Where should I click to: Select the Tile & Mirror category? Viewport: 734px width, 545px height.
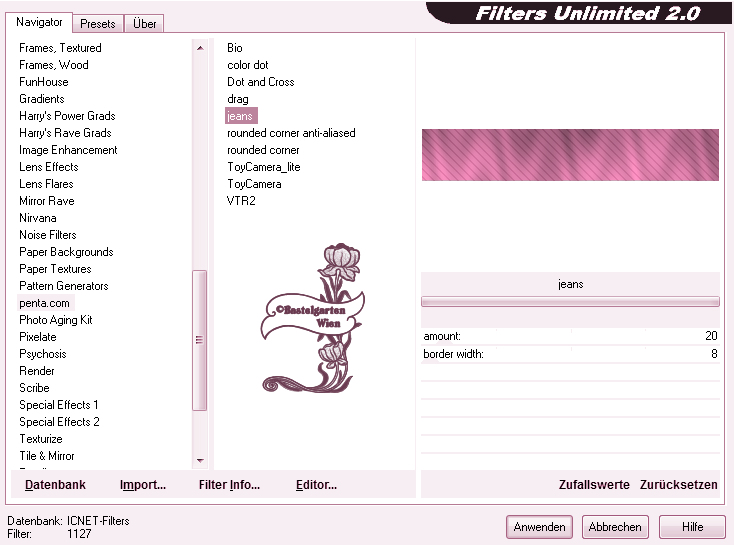[46, 456]
